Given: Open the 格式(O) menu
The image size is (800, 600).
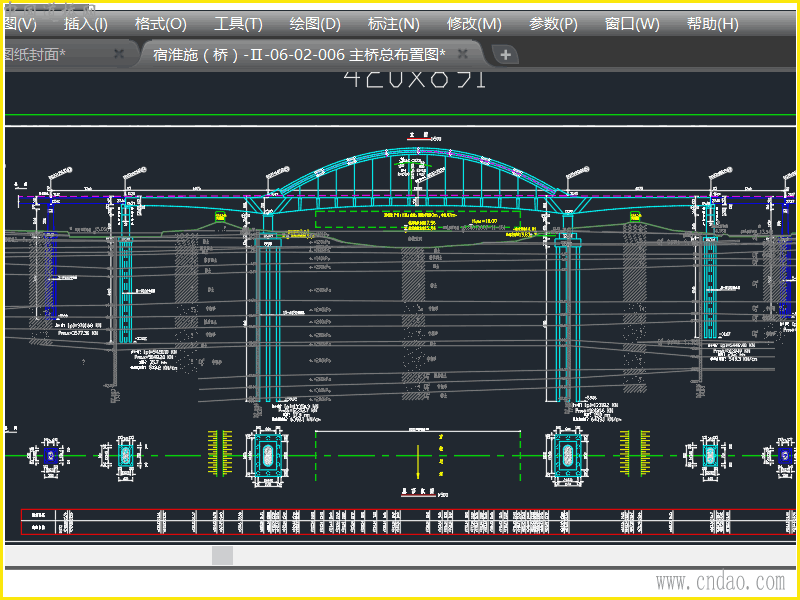Looking at the screenshot, I should click(x=160, y=24).
